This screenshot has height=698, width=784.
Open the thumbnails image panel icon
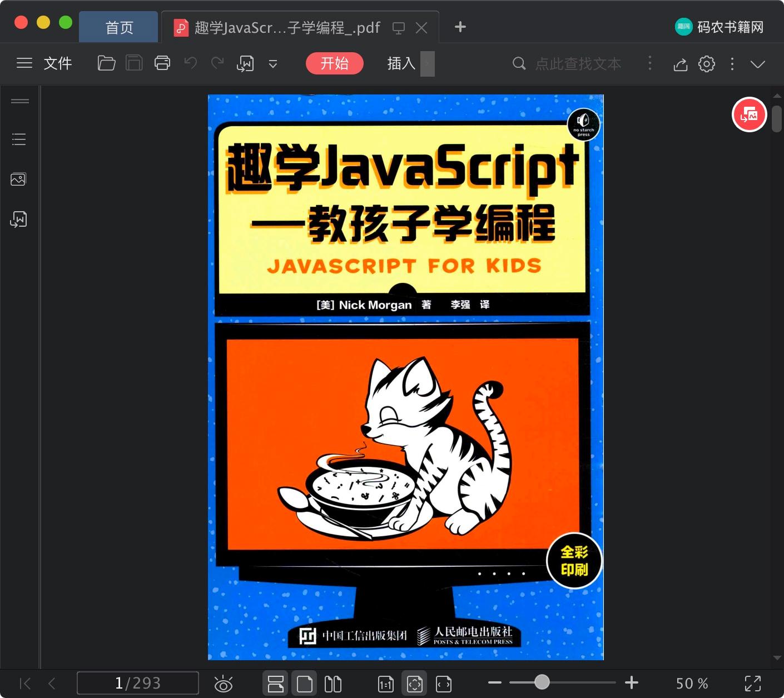coord(18,179)
